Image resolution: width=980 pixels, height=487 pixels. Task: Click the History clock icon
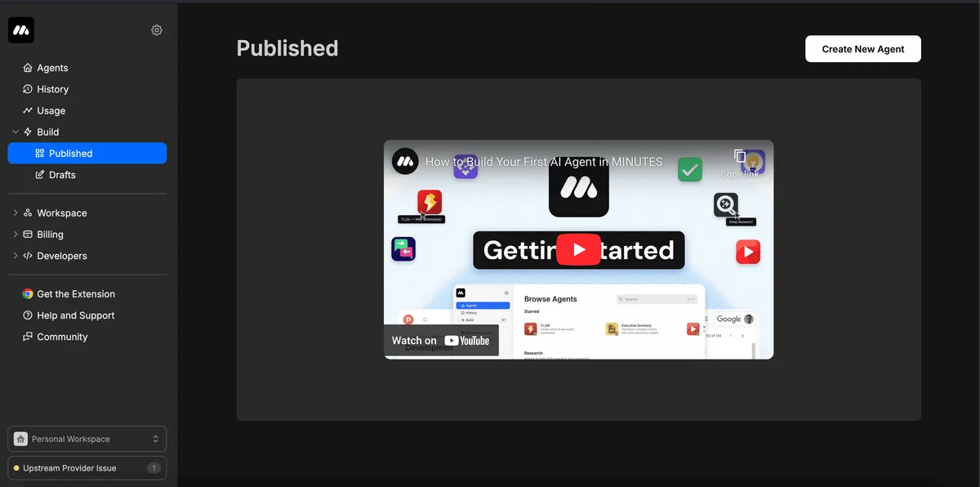point(28,89)
